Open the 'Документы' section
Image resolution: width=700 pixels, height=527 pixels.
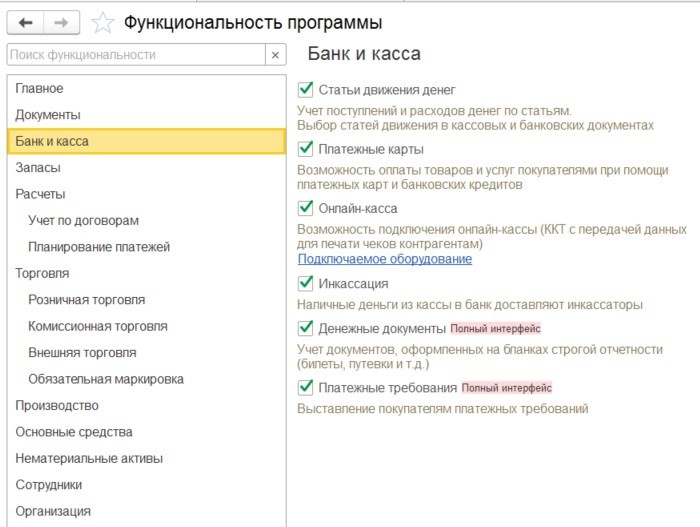(x=146, y=115)
